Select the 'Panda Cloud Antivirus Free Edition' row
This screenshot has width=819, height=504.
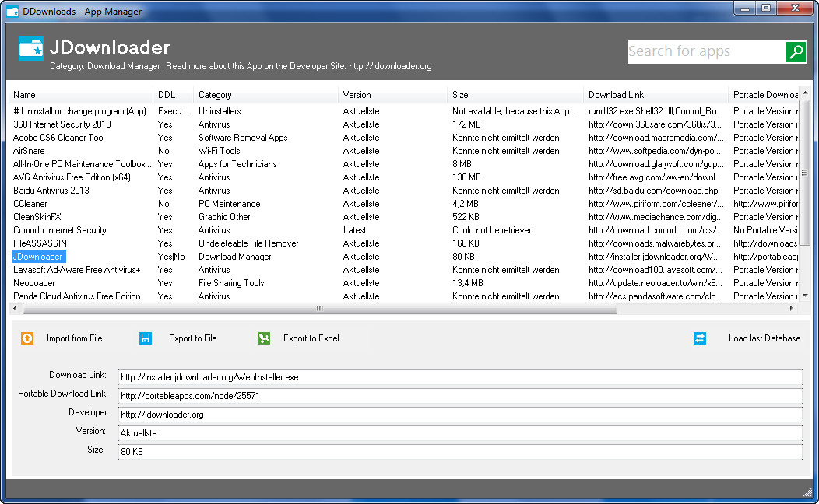404,296
